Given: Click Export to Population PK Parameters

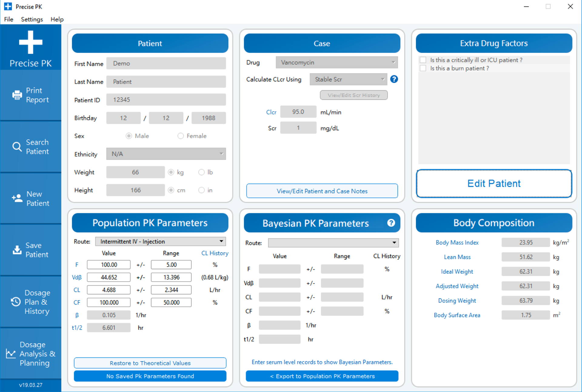Looking at the screenshot, I should pyautogui.click(x=322, y=376).
